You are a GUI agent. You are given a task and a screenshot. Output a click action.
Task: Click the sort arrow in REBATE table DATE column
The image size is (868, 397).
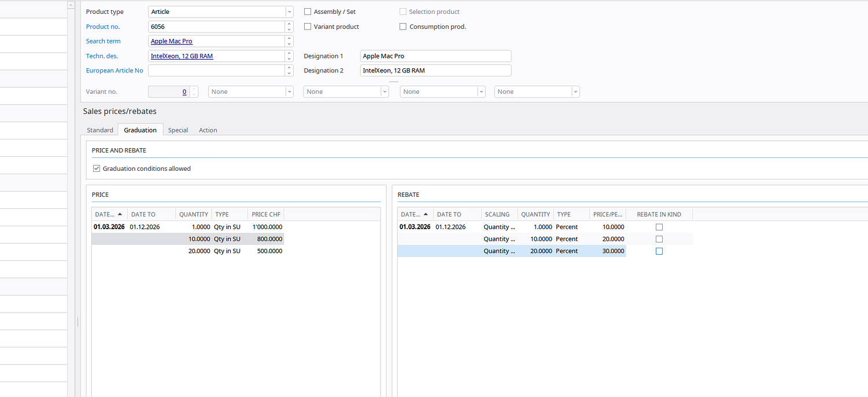pos(426,214)
